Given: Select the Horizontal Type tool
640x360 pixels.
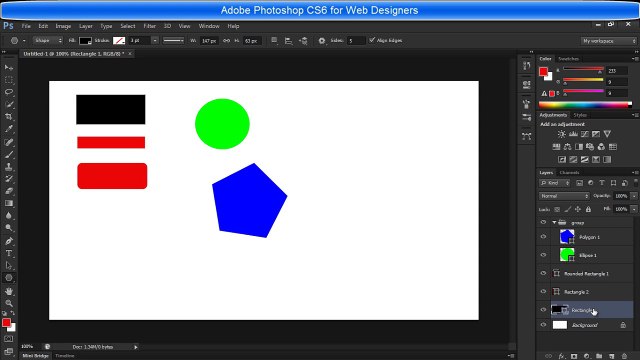Looking at the screenshot, I should coord(9,253).
